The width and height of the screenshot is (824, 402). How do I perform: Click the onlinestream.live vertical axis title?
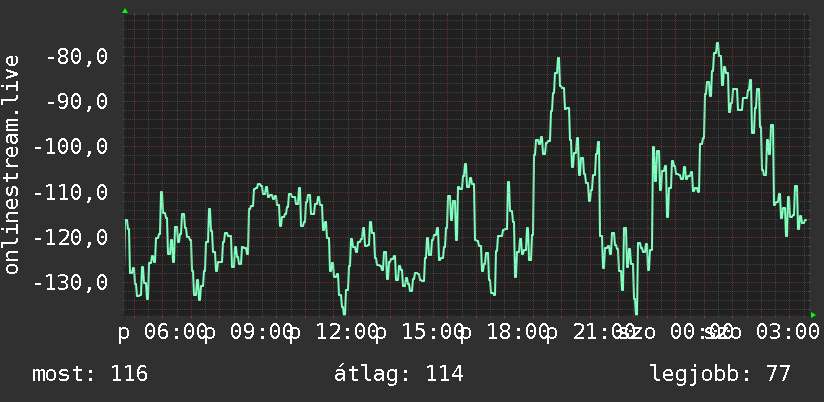[x=12, y=164]
